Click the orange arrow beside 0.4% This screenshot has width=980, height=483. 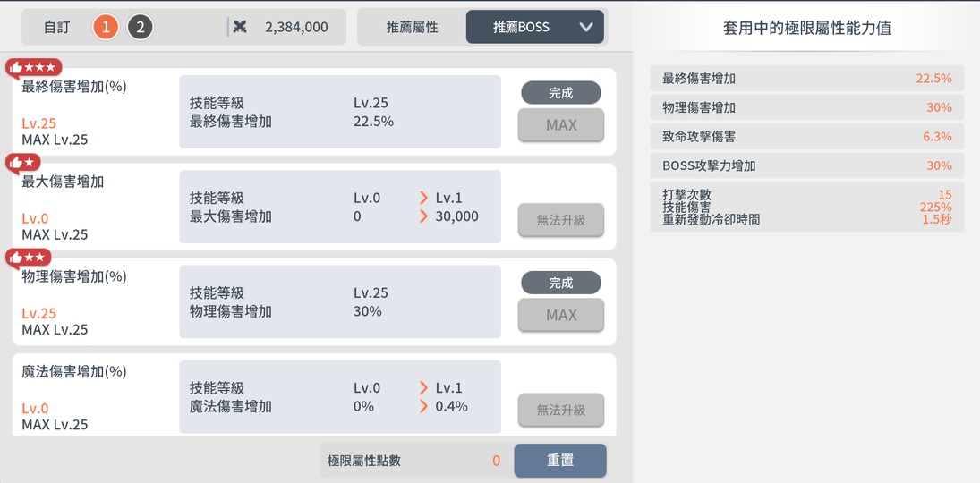(x=423, y=406)
